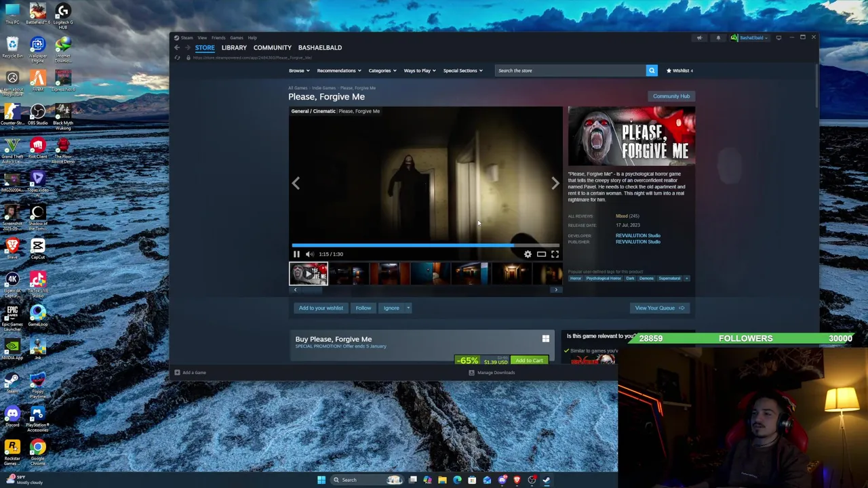Open the Wishlist link
Screen dimensions: 868x488
(x=679, y=70)
